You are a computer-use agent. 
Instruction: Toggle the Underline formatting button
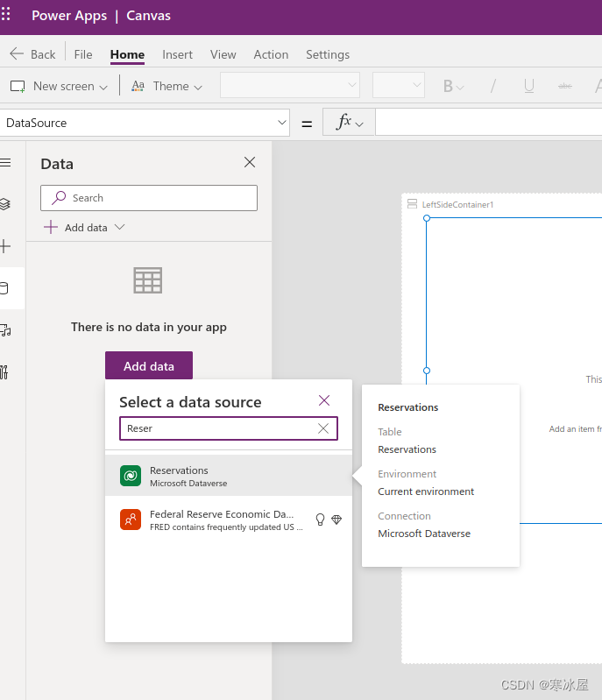(528, 86)
